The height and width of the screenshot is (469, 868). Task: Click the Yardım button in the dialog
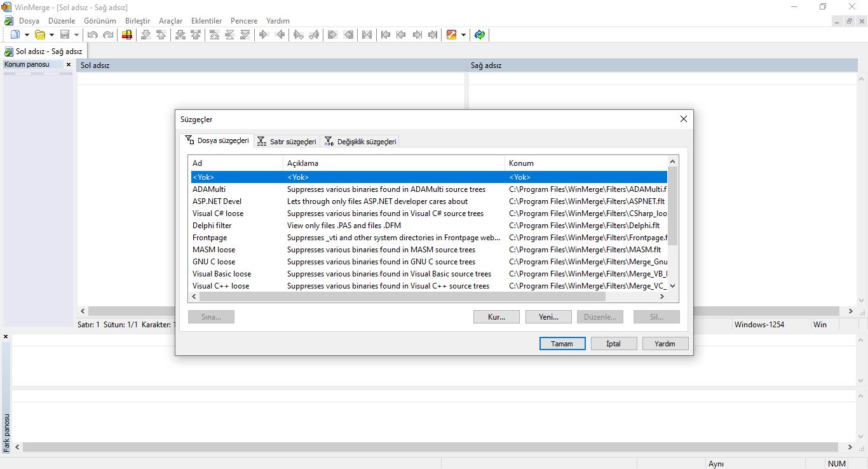tap(665, 343)
